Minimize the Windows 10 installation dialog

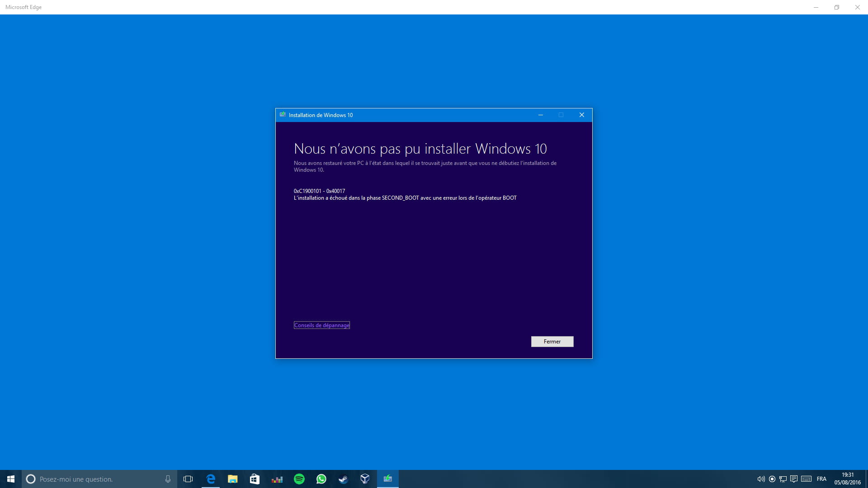540,115
